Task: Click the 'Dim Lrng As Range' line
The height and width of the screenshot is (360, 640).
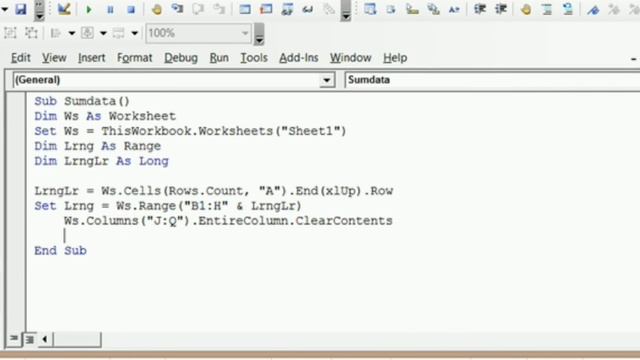Action: point(98,146)
